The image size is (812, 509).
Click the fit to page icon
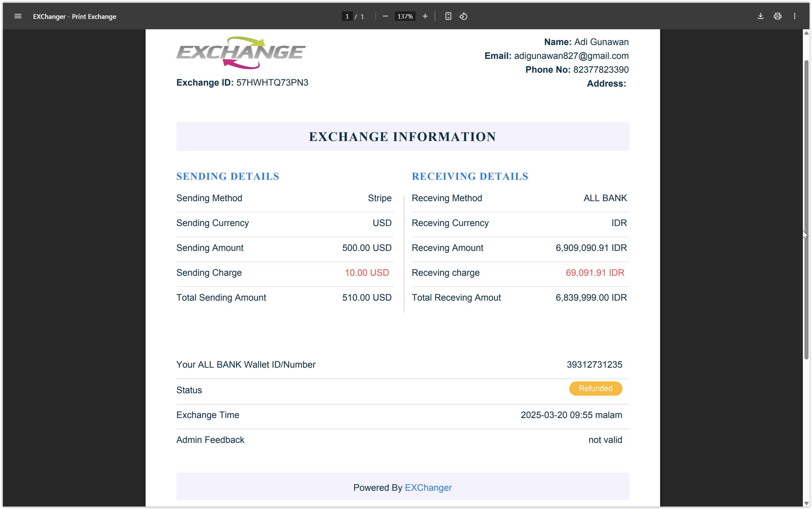pyautogui.click(x=448, y=16)
